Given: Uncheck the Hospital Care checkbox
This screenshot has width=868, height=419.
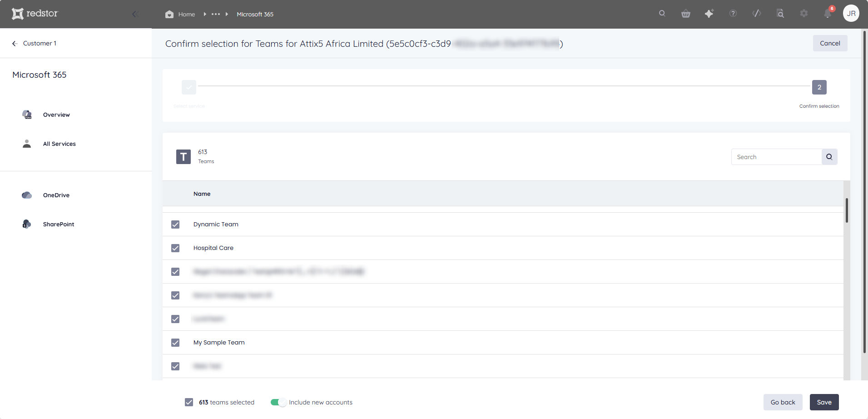Looking at the screenshot, I should tap(175, 248).
